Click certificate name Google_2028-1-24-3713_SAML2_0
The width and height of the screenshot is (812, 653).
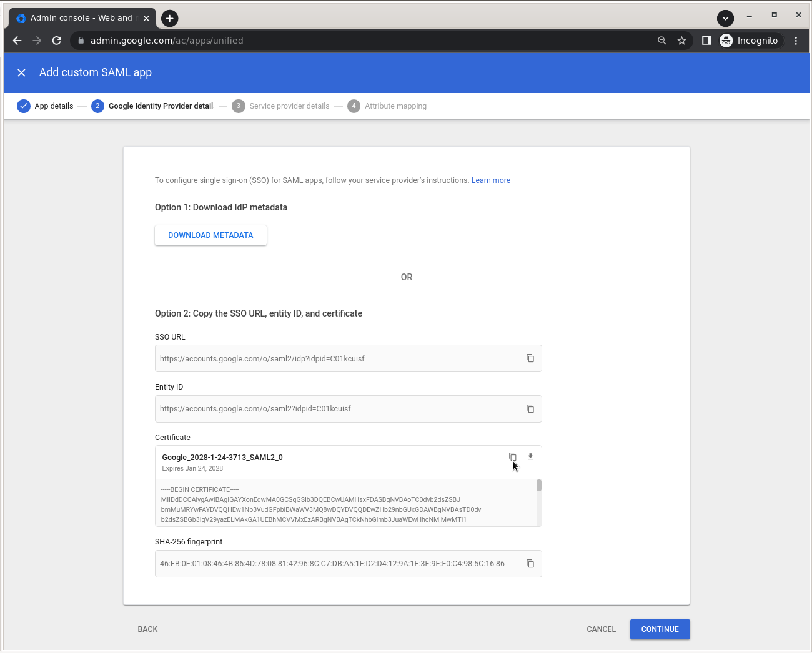pyautogui.click(x=222, y=458)
